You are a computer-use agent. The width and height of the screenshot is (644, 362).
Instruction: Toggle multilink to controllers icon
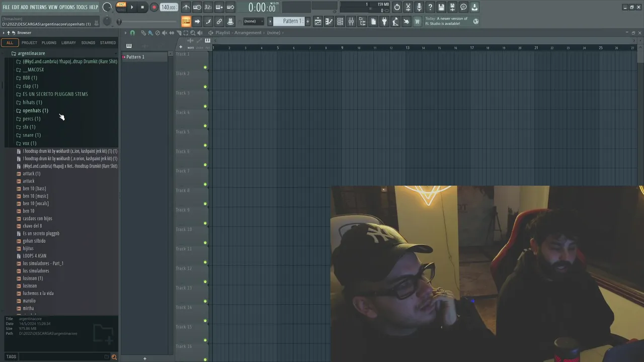pos(230,21)
